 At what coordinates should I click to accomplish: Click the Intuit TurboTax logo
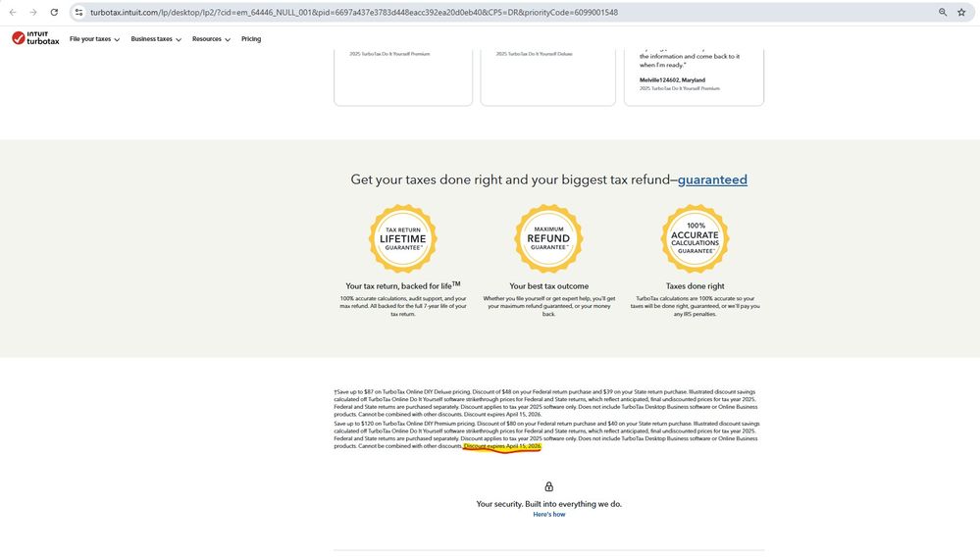coord(35,38)
